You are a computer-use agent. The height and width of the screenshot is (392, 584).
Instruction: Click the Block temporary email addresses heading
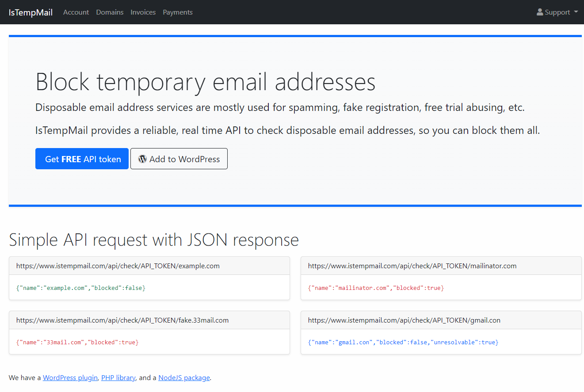click(205, 82)
